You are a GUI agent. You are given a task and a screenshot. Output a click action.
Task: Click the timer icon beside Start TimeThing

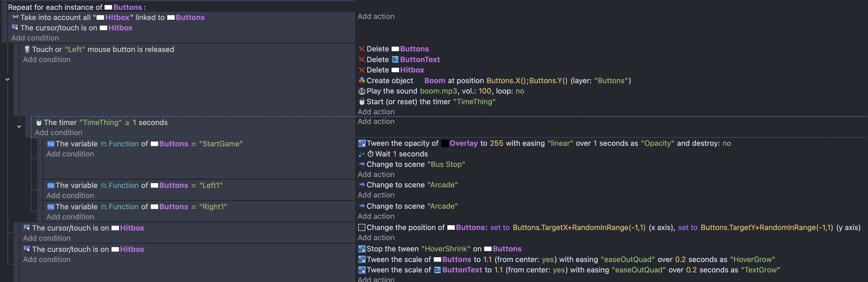click(x=361, y=102)
